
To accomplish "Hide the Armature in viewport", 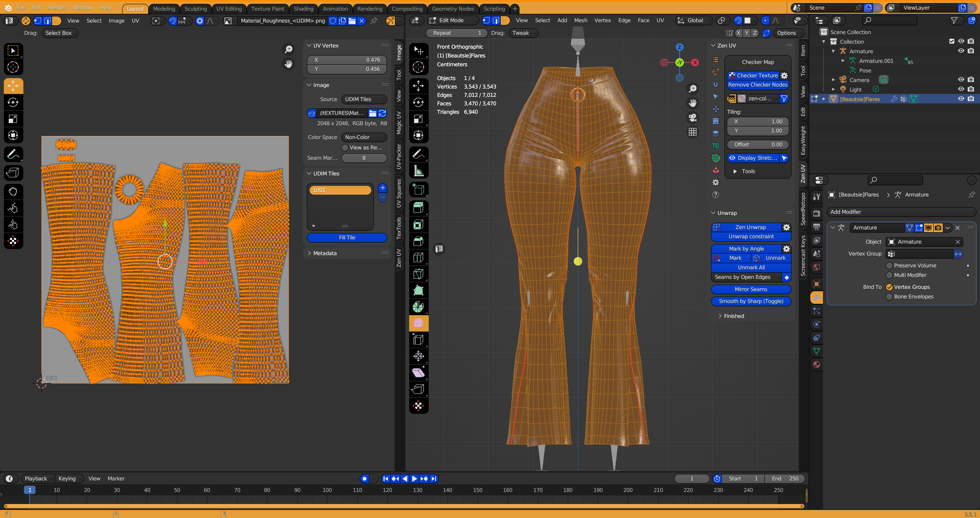I will [961, 51].
